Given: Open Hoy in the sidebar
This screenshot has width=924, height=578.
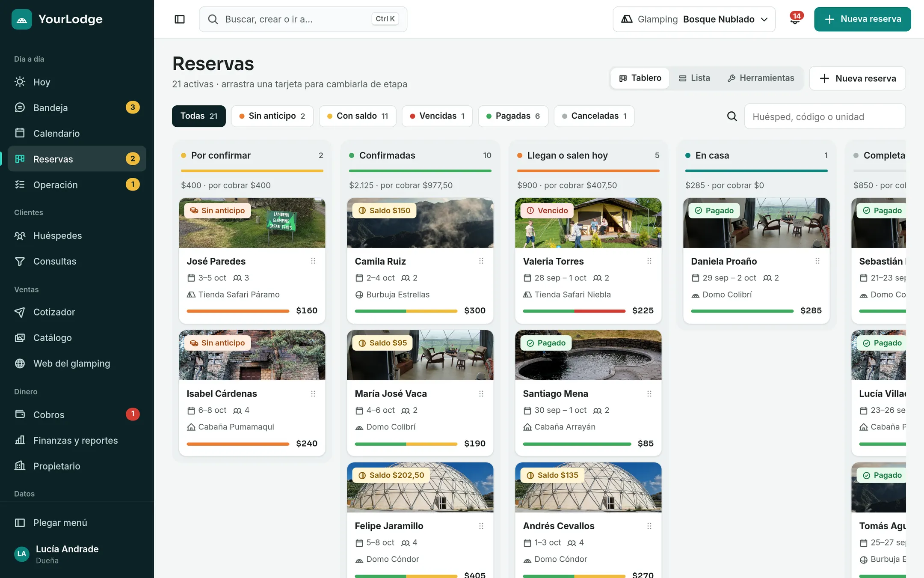Looking at the screenshot, I should tap(77, 82).
